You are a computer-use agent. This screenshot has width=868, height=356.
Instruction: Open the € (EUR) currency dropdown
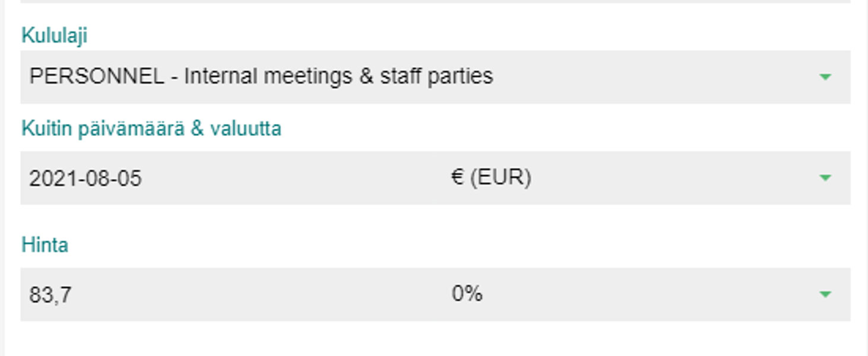point(641,178)
